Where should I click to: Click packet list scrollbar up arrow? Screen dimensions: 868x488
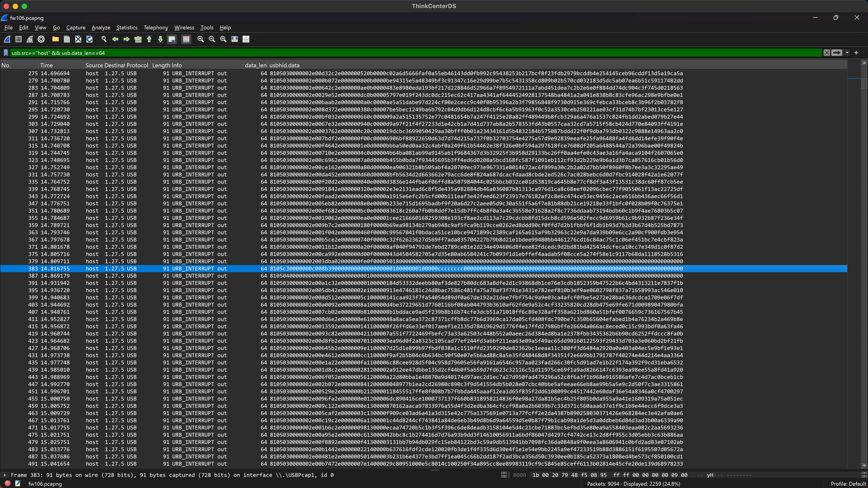pos(864,63)
